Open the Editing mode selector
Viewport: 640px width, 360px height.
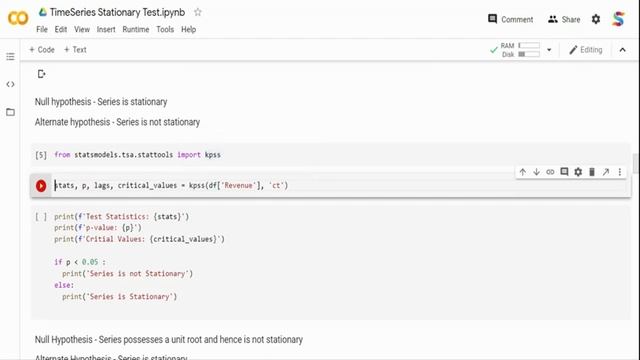[586, 50]
